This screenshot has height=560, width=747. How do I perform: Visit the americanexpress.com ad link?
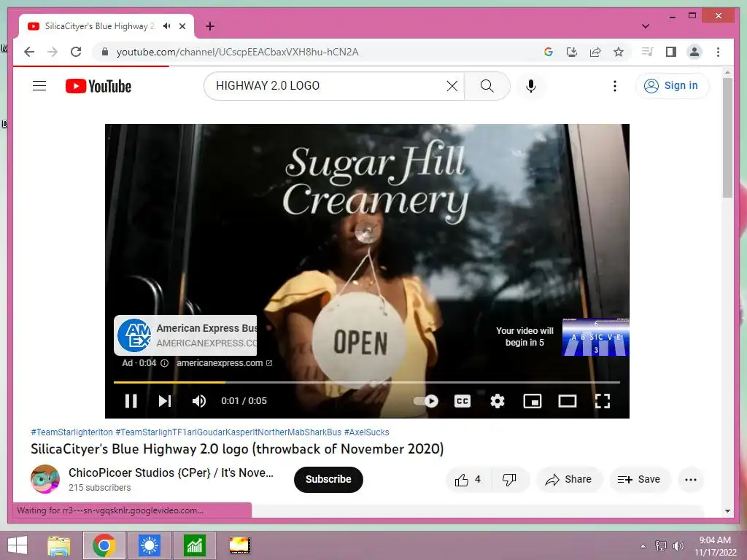pyautogui.click(x=224, y=363)
